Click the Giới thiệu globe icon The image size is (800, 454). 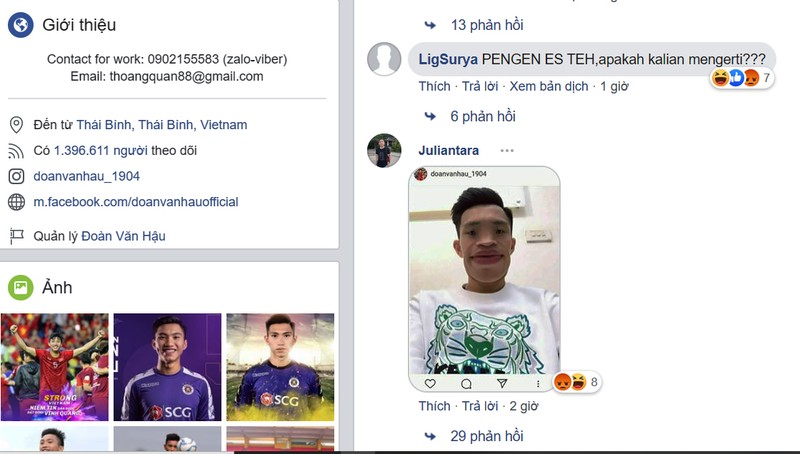click(20, 24)
